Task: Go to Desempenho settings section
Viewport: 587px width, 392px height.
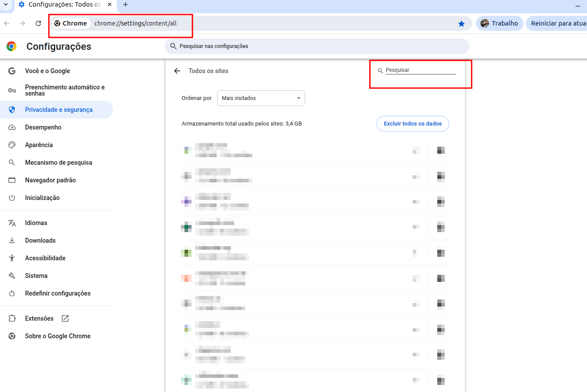Action: point(43,127)
